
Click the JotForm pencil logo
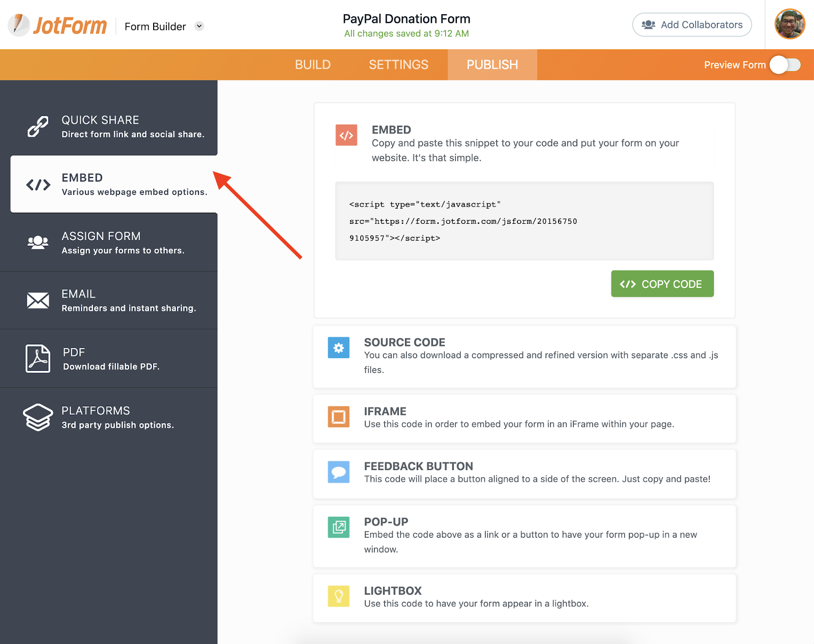coord(19,25)
